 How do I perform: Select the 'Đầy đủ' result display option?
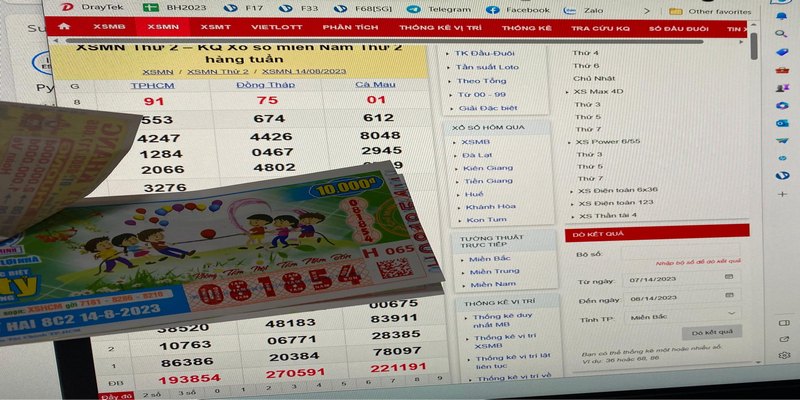click(x=113, y=397)
